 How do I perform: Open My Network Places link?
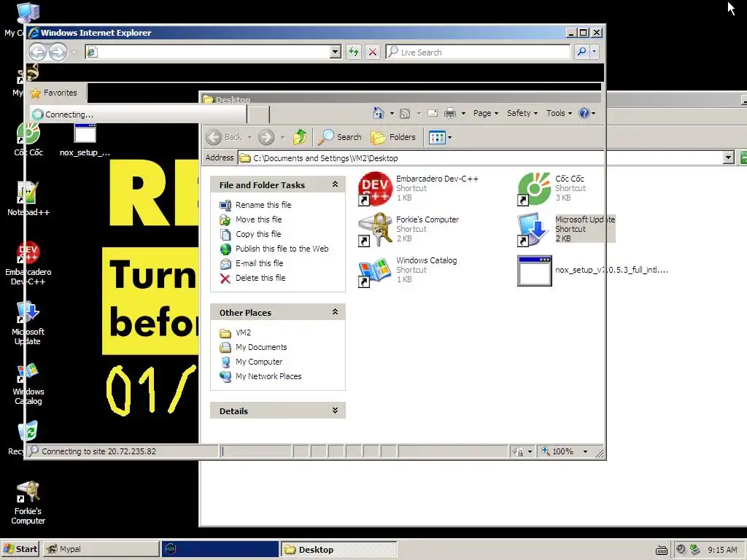268,377
